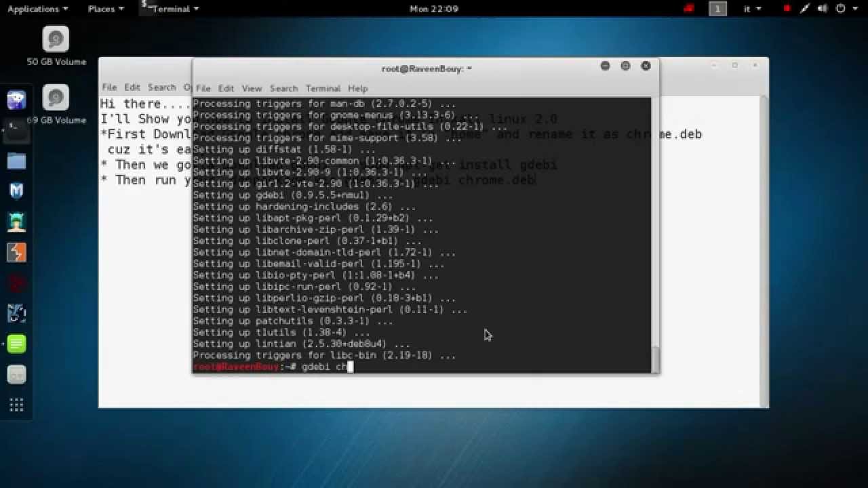Click line 'Setting up patchutils (0.3.3-1)'

pyautogui.click(x=293, y=321)
